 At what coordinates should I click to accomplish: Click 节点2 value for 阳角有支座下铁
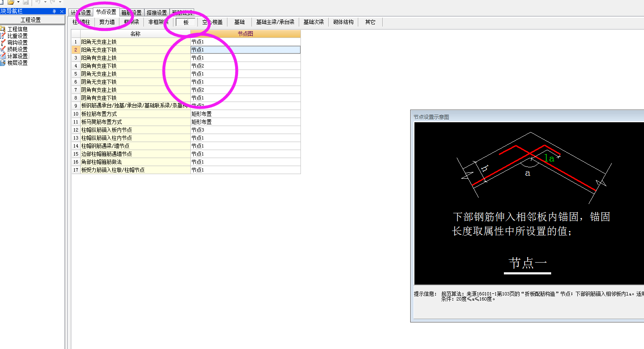245,66
